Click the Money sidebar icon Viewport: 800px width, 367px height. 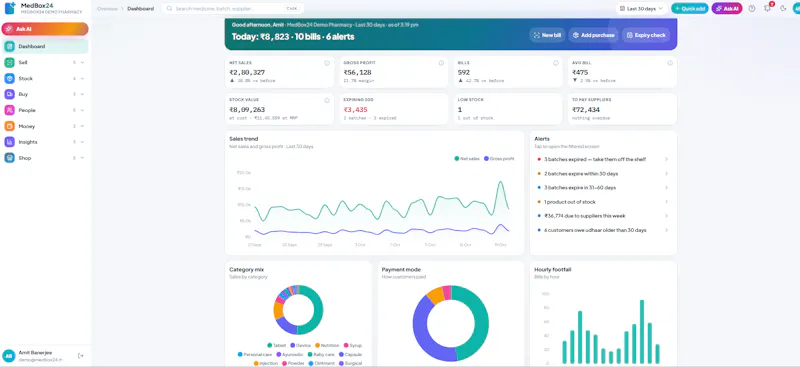coord(9,126)
